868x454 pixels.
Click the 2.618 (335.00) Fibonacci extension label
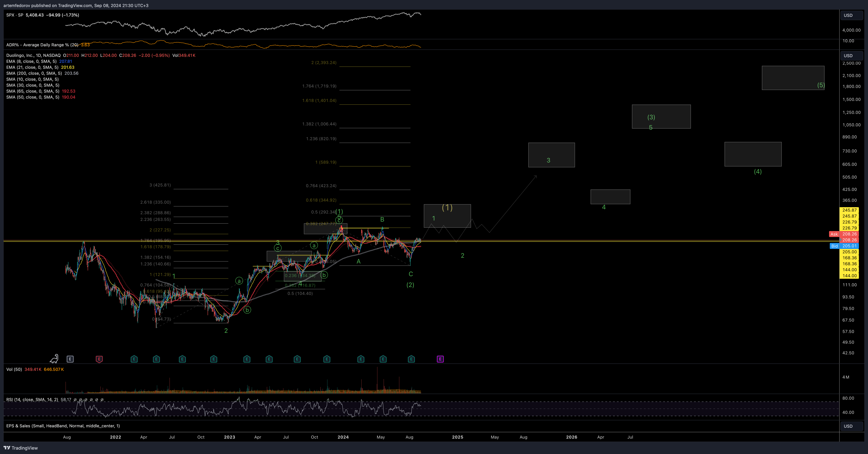(155, 202)
